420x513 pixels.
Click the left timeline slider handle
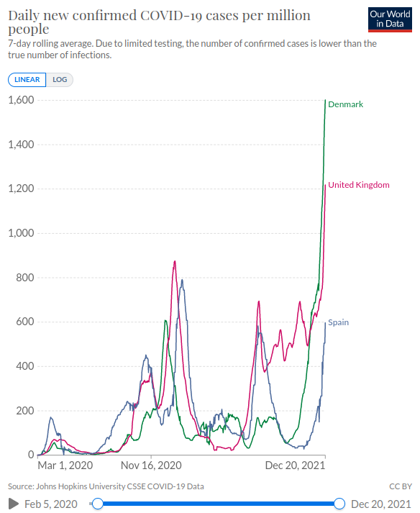tap(98, 504)
